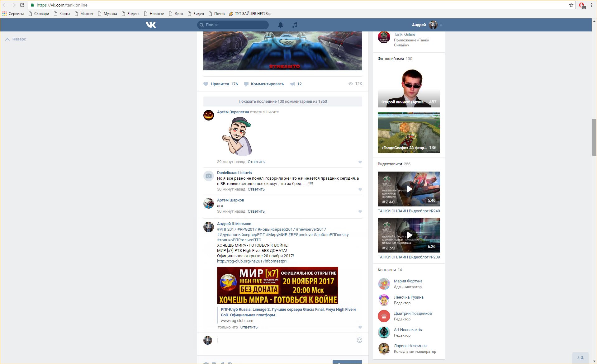Like Danieliuxas Lietuvis's comment

pos(360,190)
